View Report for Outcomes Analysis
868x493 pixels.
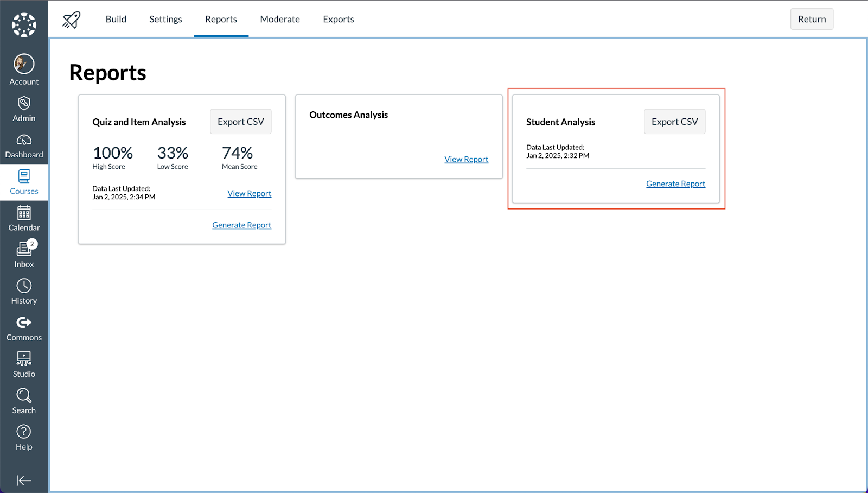pos(467,159)
